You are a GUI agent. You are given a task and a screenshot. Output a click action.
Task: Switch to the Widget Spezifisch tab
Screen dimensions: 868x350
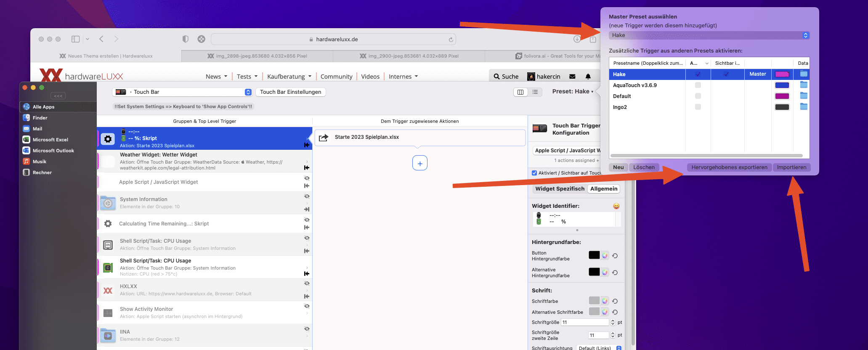coord(560,189)
